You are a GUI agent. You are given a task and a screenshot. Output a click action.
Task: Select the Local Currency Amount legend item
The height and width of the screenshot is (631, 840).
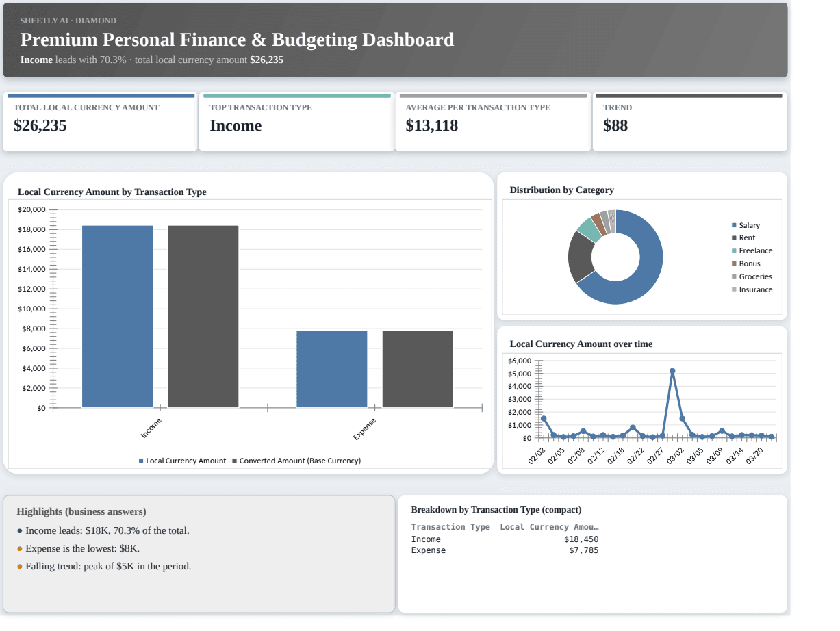(x=182, y=461)
